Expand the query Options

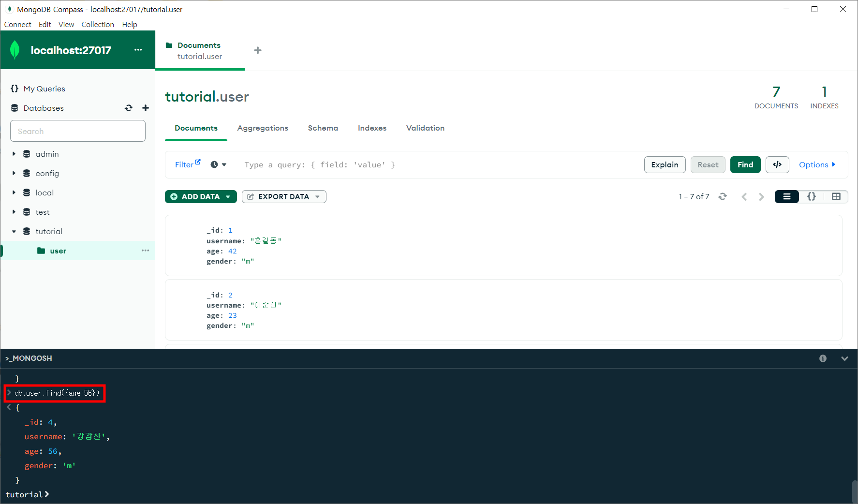click(x=817, y=164)
